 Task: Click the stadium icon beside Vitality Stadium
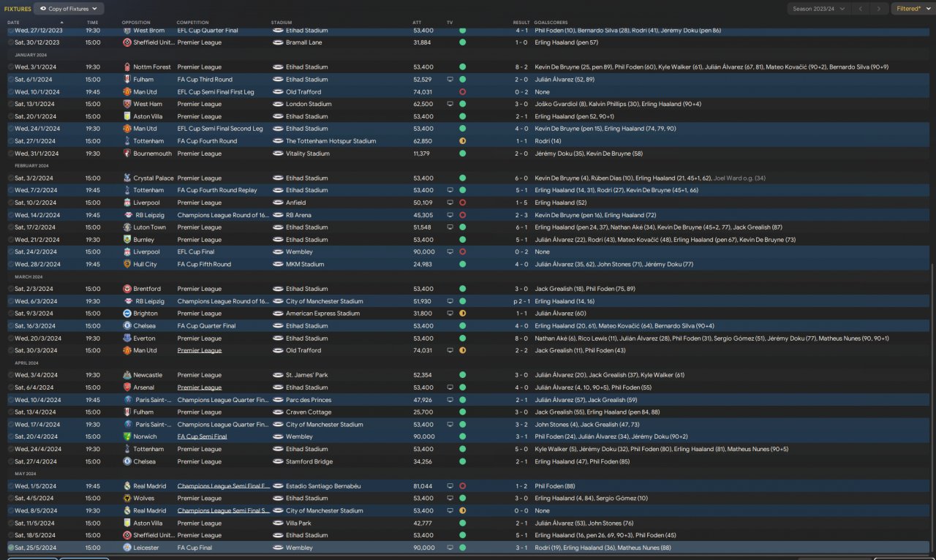[x=278, y=154]
